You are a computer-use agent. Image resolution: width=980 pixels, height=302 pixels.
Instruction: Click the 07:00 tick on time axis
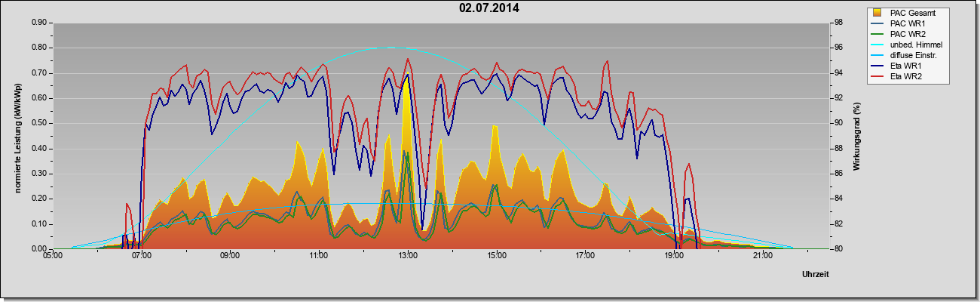point(141,256)
